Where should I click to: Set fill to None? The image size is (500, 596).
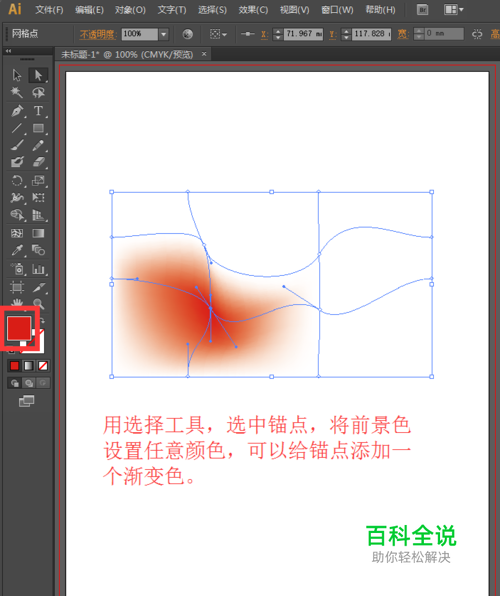[43, 366]
